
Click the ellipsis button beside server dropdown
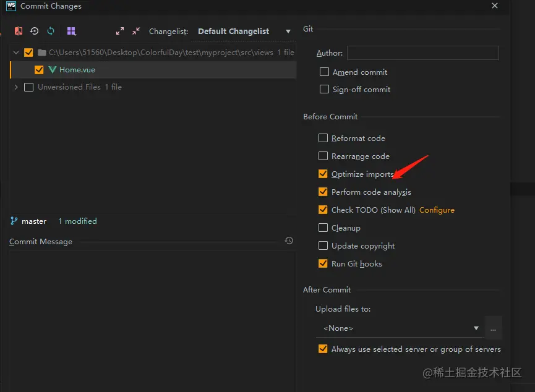494,328
